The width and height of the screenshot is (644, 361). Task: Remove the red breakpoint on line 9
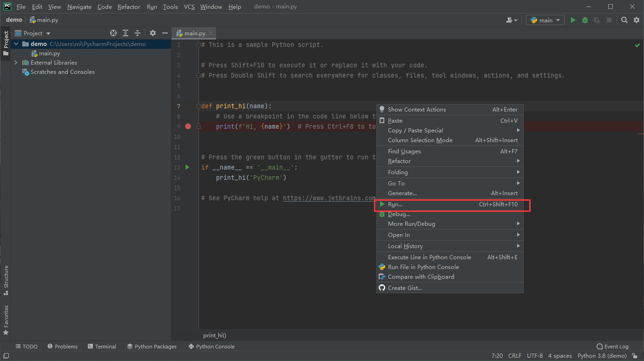coord(188,126)
